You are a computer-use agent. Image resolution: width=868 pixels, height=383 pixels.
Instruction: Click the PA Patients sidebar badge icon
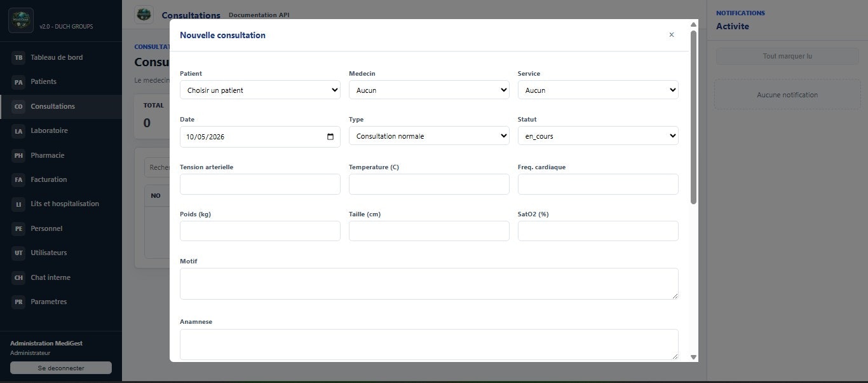(18, 82)
